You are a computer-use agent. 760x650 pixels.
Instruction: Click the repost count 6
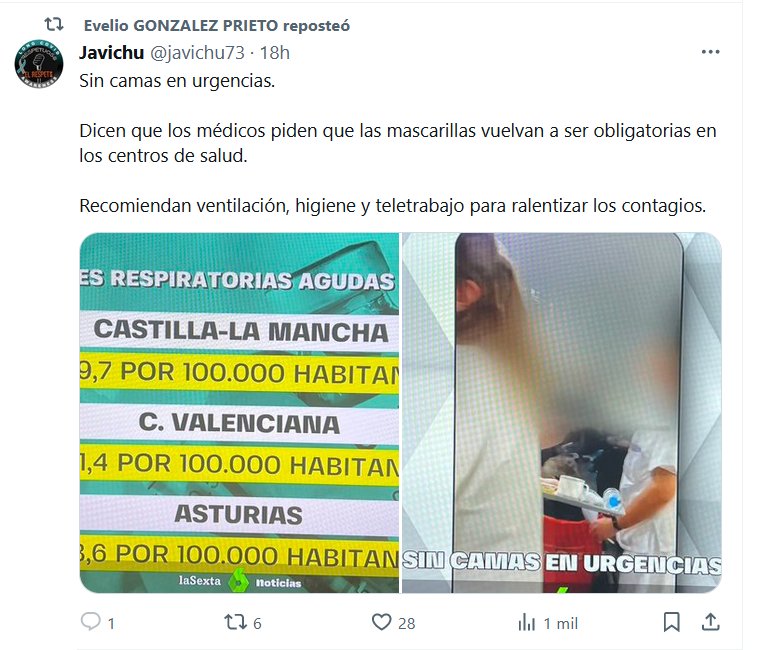(x=257, y=623)
